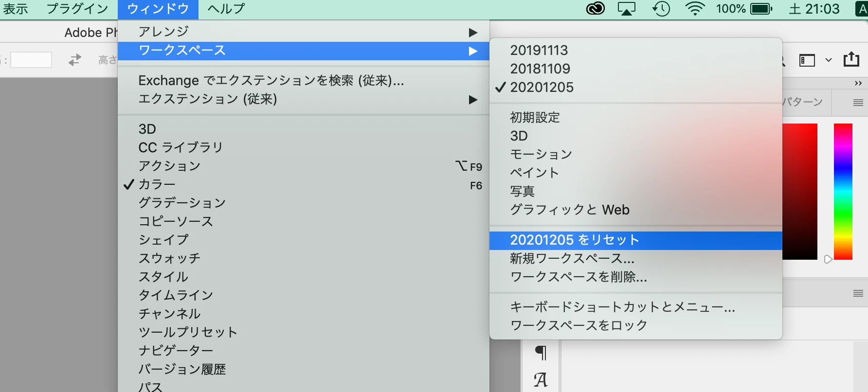Select Exchange でエクステンションを検索 (従来)...
The height and width of the screenshot is (392, 868).
coord(304,81)
